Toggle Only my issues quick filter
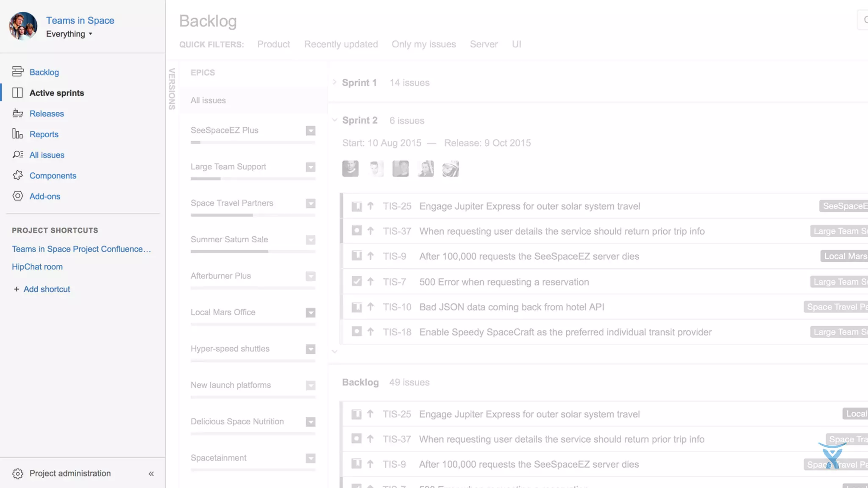This screenshot has height=488, width=868. [x=423, y=44]
